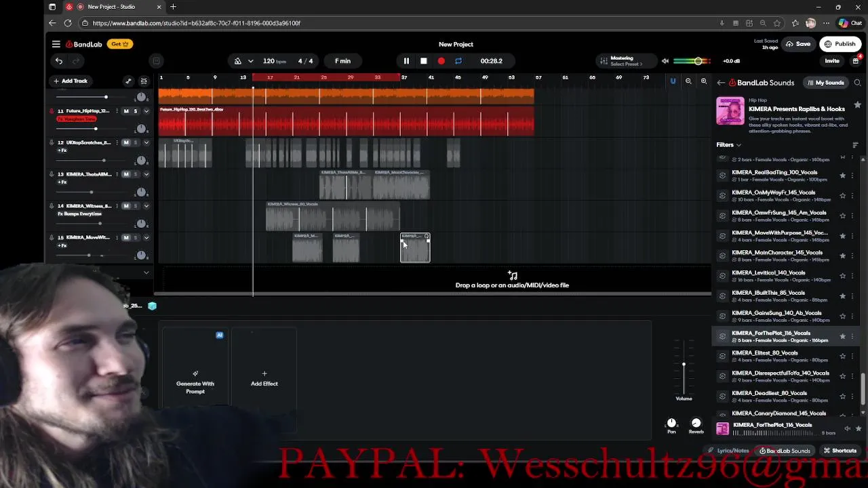Click the undo arrow
The image size is (868, 488).
tap(59, 61)
